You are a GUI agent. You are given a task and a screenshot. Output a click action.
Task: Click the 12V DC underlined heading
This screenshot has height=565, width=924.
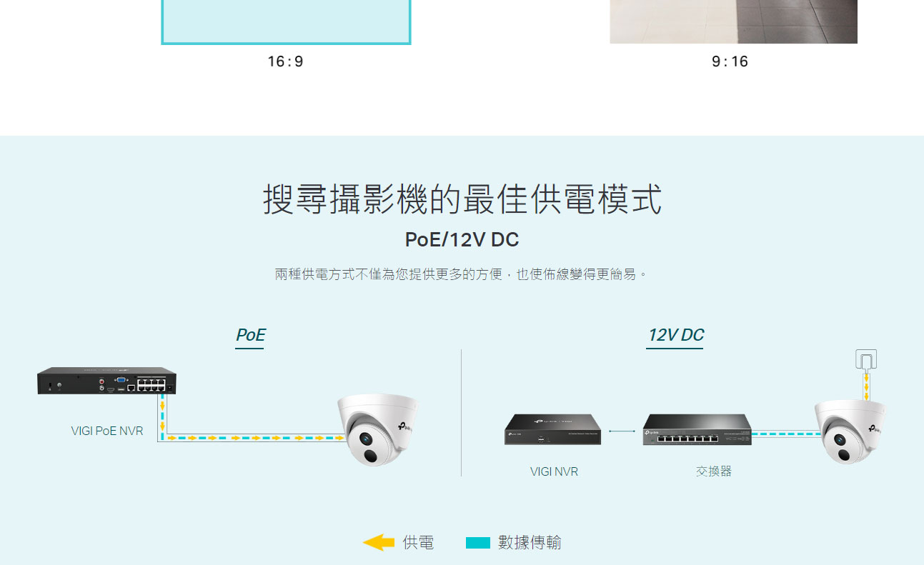[675, 336]
